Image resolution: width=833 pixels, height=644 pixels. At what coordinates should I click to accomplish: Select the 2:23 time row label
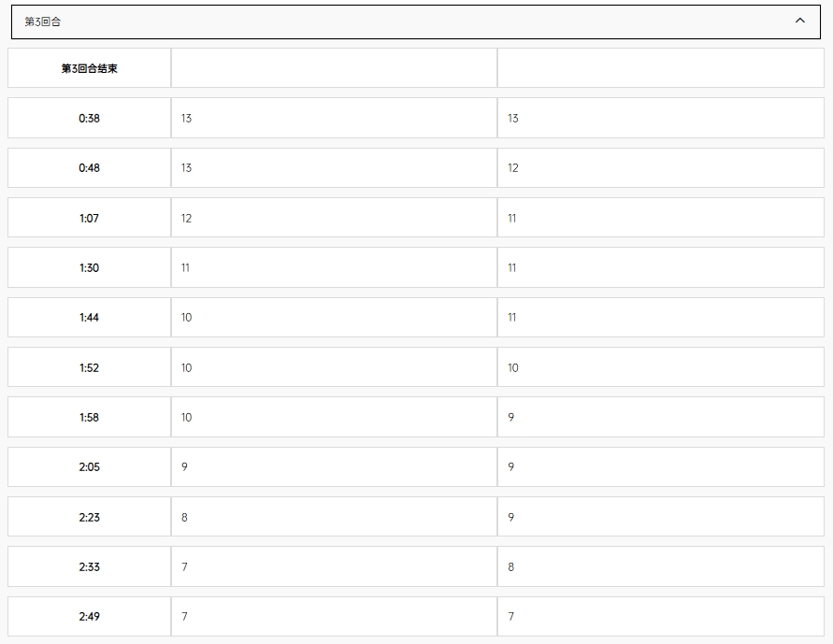(x=89, y=517)
